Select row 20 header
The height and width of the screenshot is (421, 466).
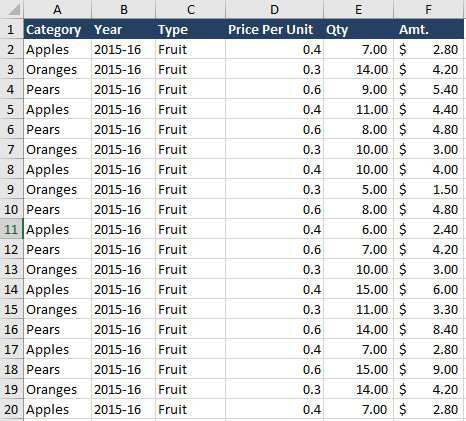pyautogui.click(x=11, y=409)
